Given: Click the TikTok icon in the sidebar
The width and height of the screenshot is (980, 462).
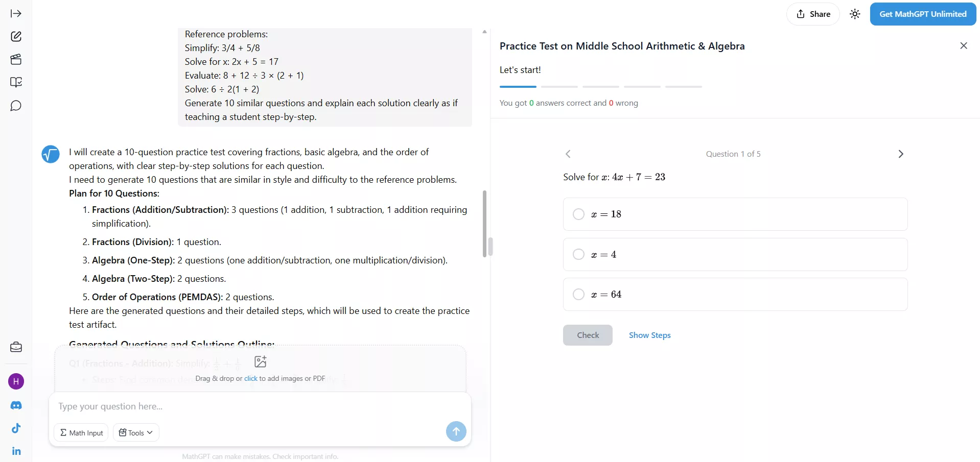Looking at the screenshot, I should [x=16, y=429].
